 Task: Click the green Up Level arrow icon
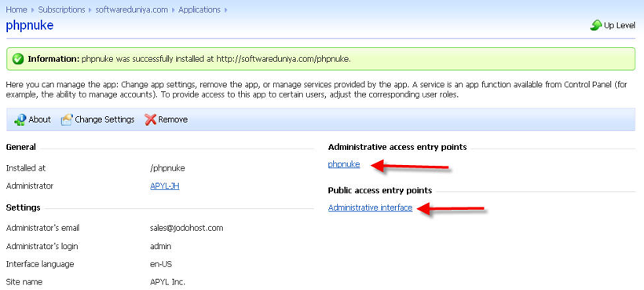coord(595,25)
